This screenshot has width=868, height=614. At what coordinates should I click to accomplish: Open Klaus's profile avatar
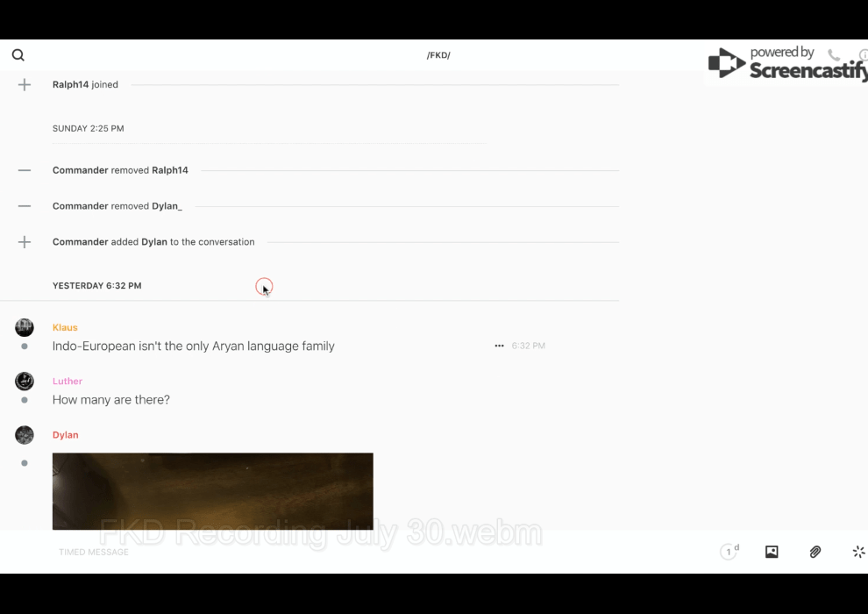[25, 328]
